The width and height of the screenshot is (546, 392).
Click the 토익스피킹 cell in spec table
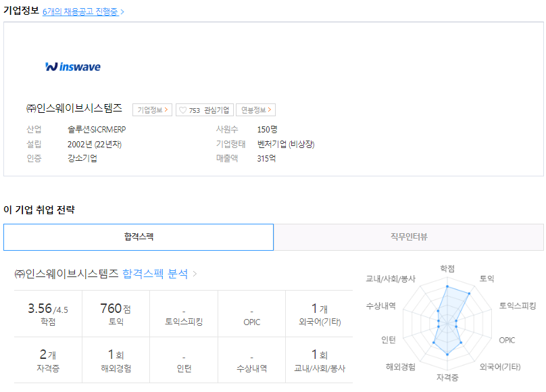pyautogui.click(x=184, y=314)
